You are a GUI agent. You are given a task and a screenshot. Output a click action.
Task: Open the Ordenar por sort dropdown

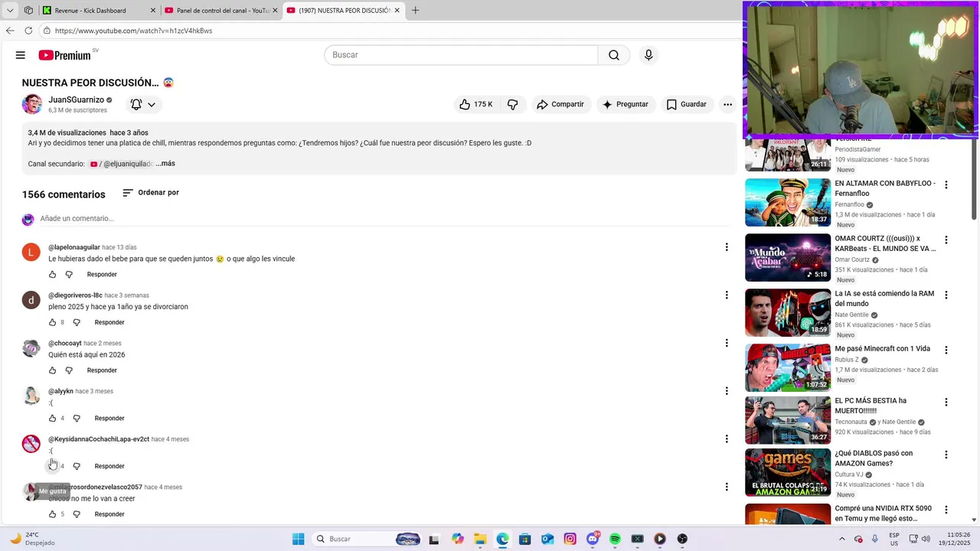click(151, 193)
